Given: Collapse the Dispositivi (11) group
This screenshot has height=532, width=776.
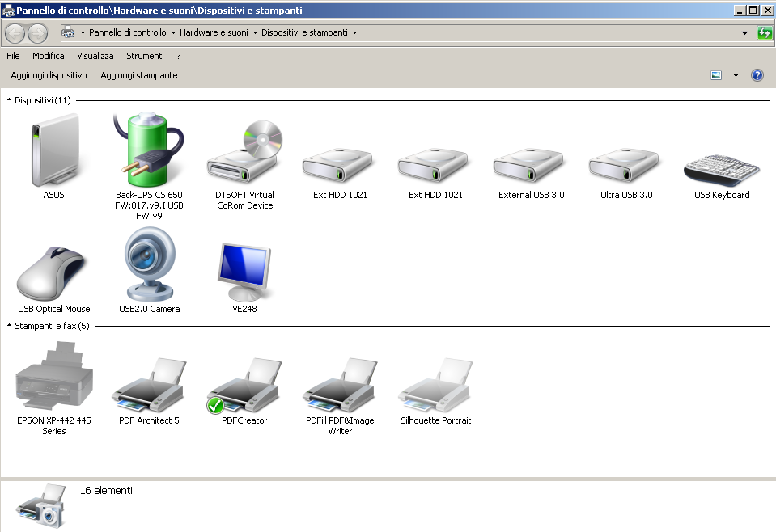Looking at the screenshot, I should point(9,100).
